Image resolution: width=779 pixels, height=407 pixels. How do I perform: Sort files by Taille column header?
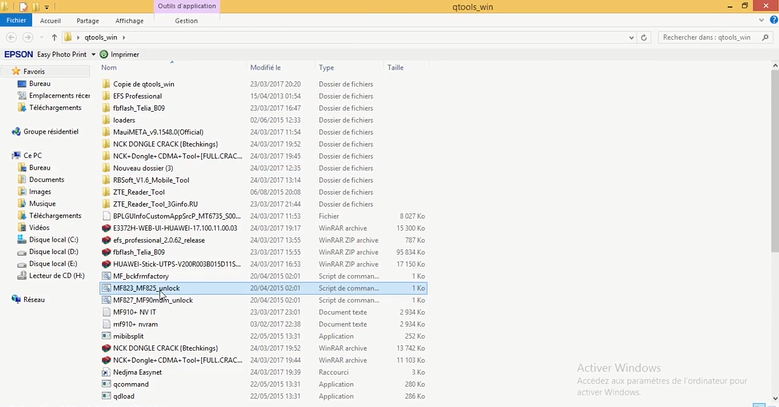(395, 68)
